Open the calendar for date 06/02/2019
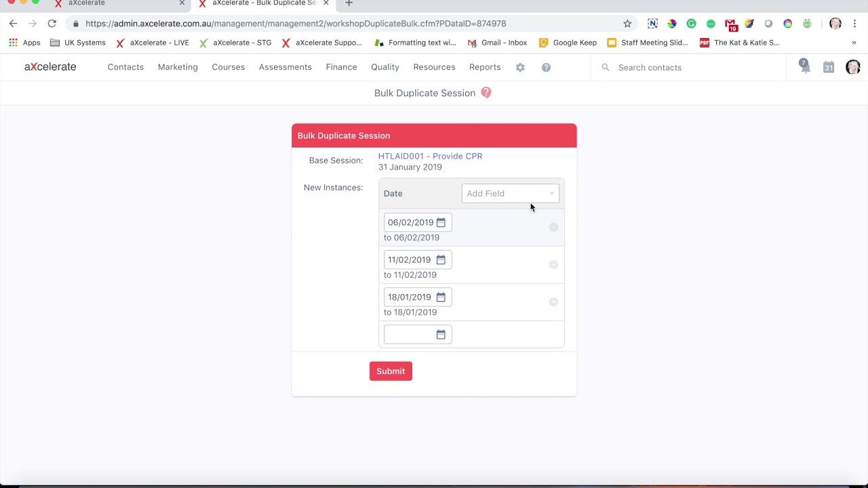 [441, 222]
